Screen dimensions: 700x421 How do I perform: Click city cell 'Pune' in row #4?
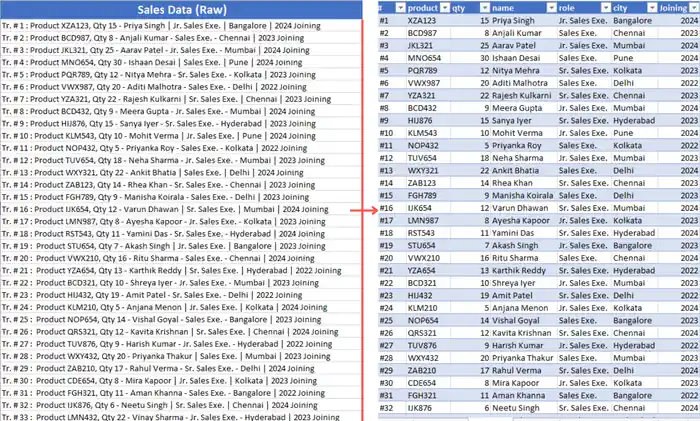point(634,58)
